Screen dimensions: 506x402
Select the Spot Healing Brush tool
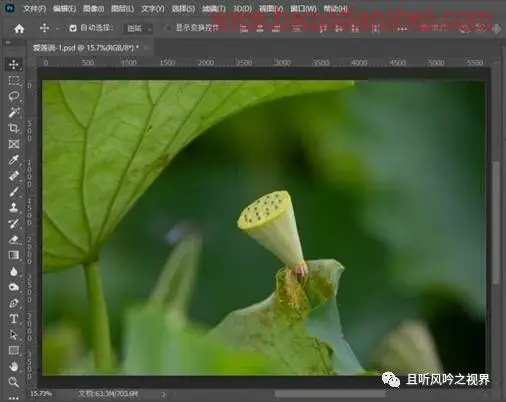coord(14,176)
